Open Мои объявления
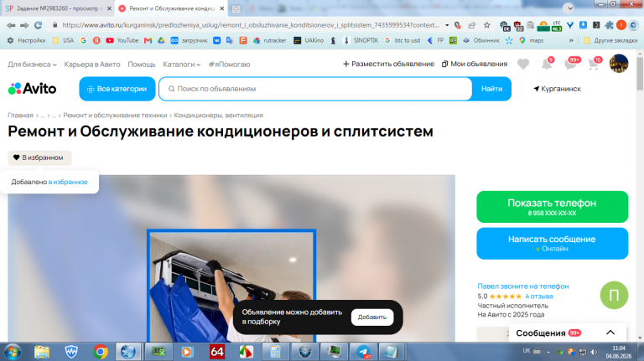 click(475, 64)
